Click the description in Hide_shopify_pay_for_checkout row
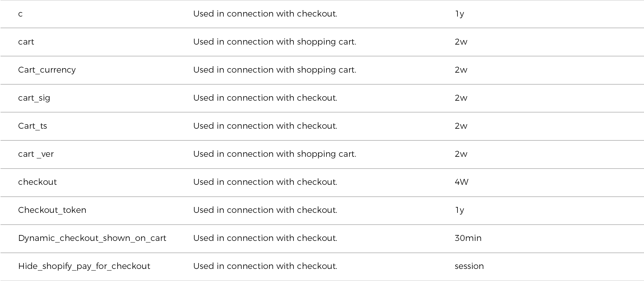The image size is (644, 281). (265, 266)
